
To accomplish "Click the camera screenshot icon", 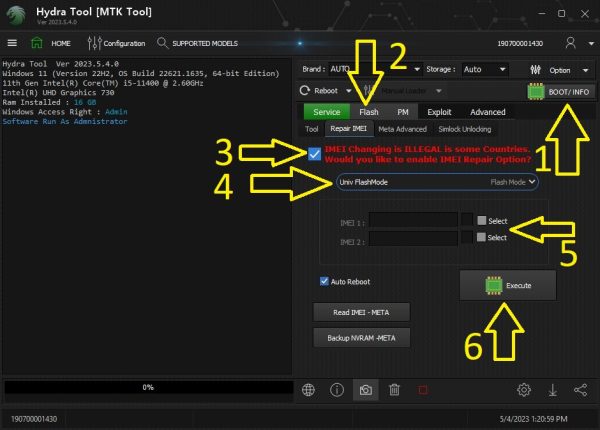I will (x=366, y=390).
